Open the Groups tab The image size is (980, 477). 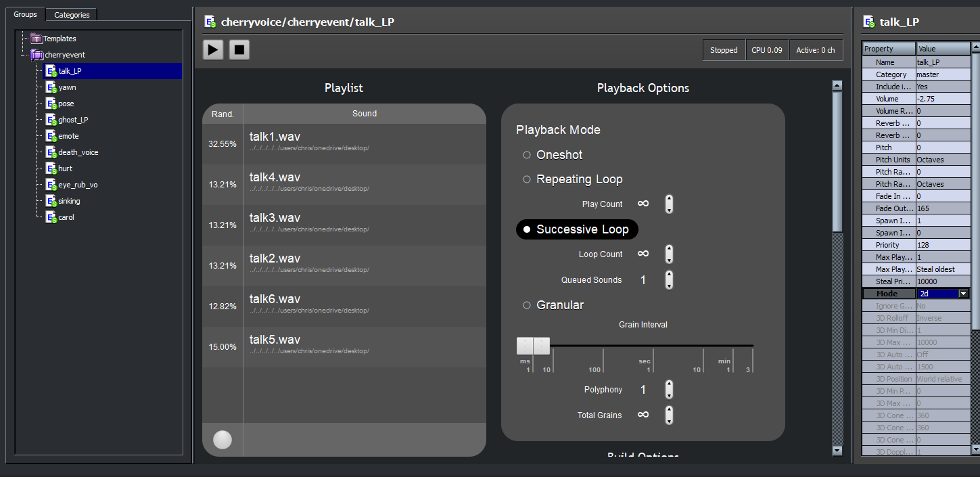tap(26, 14)
